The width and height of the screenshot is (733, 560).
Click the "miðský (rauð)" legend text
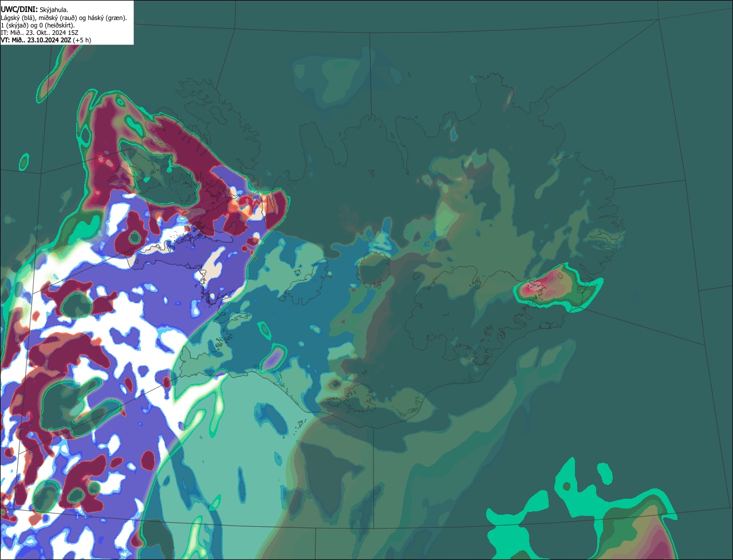58,18
